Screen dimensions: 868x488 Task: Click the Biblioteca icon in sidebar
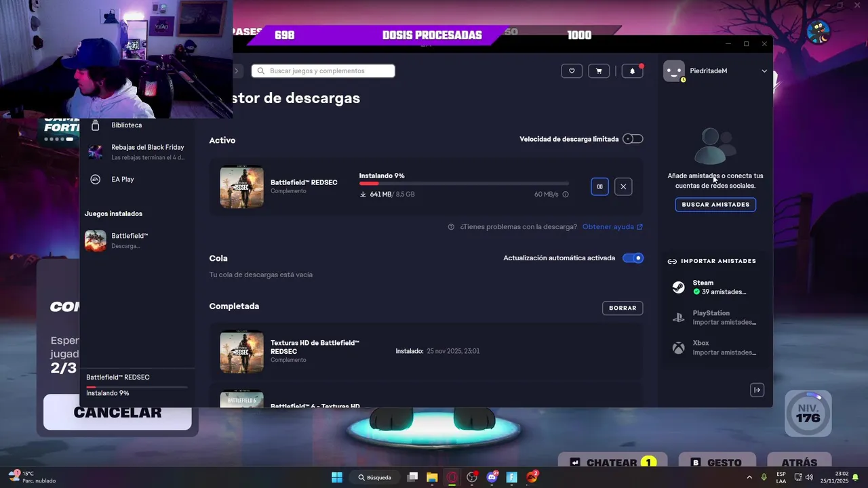(96, 125)
